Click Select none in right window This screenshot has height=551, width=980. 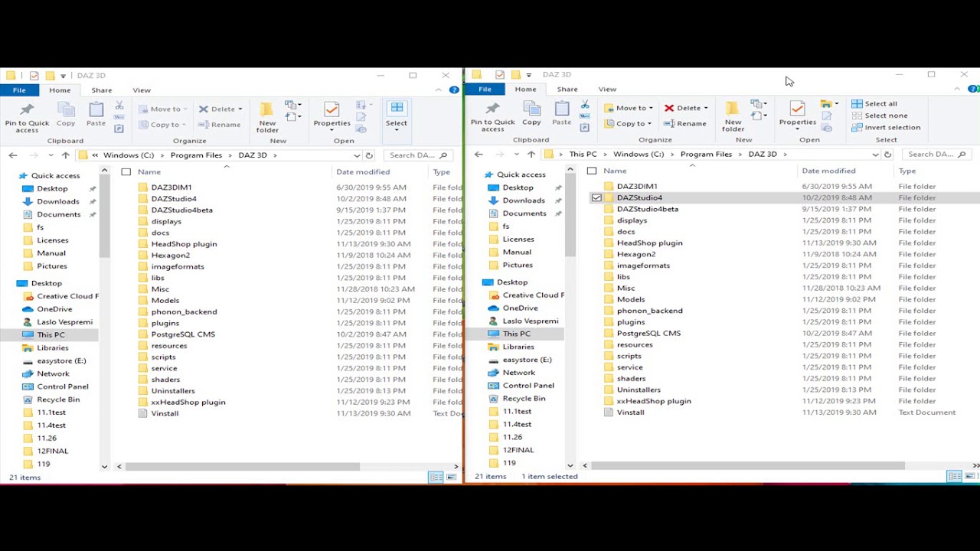pyautogui.click(x=880, y=116)
